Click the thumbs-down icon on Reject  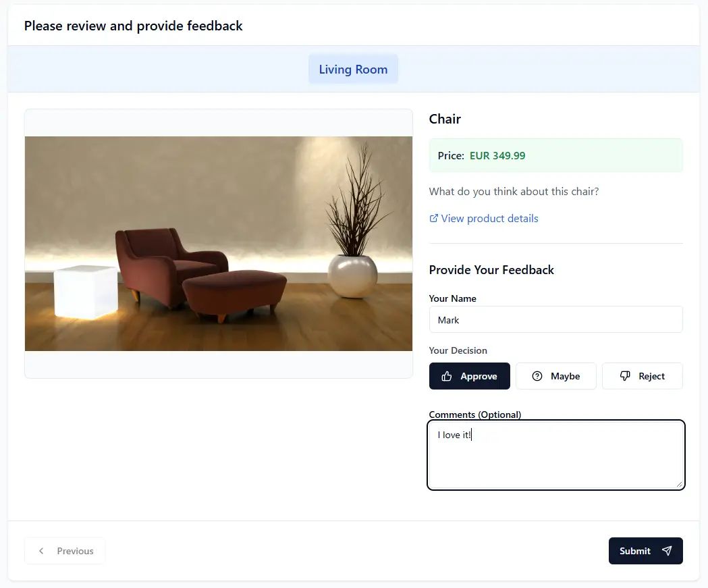(x=625, y=376)
